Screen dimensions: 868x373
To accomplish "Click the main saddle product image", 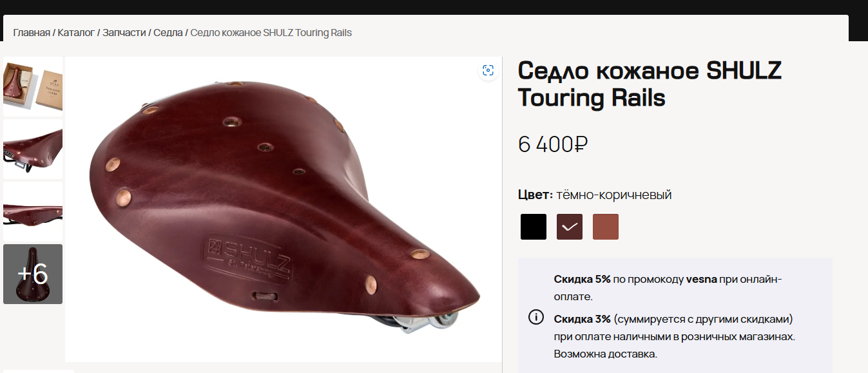I will pyautogui.click(x=284, y=209).
